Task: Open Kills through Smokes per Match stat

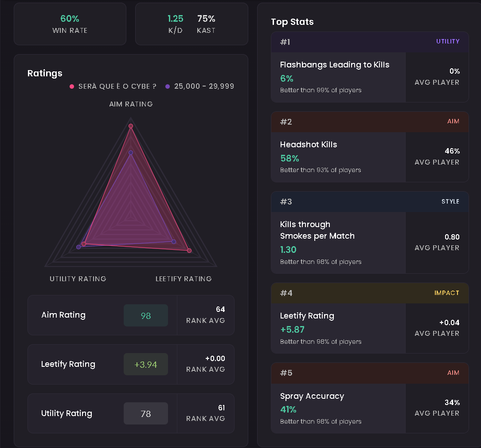Action: [x=370, y=232]
